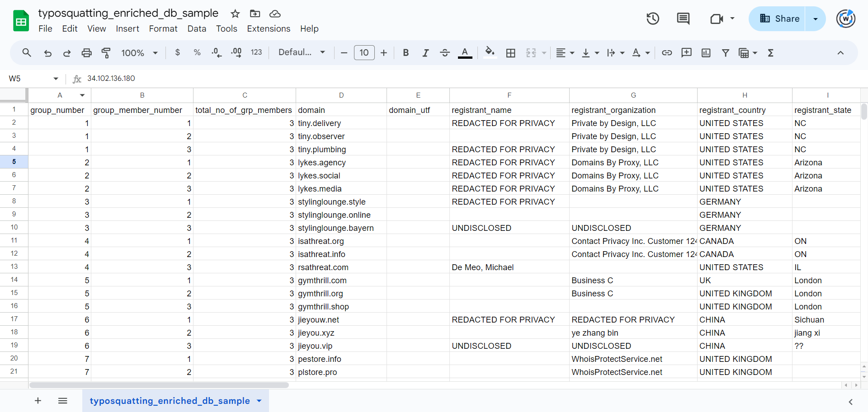Click the borders icon in toolbar
Image resolution: width=868 pixels, height=412 pixels.
tap(510, 53)
